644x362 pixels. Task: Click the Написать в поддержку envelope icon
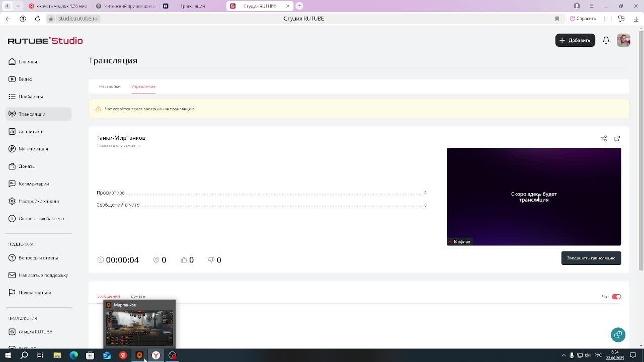(x=12, y=275)
